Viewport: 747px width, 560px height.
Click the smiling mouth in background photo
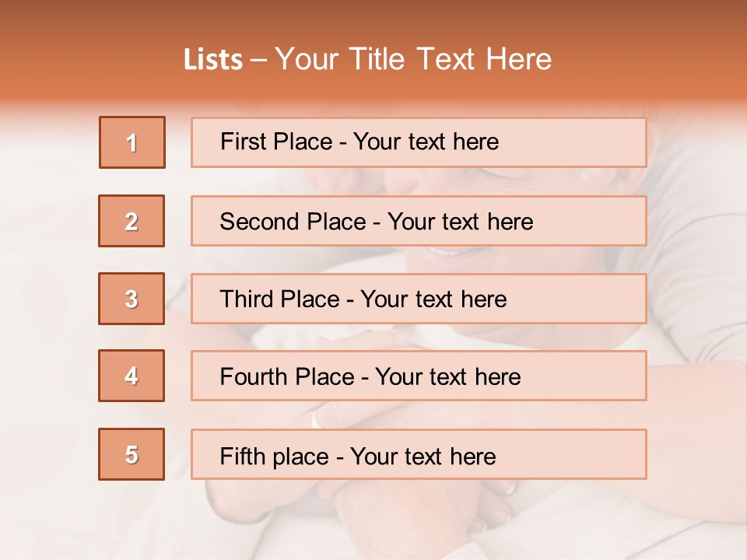click(x=444, y=251)
